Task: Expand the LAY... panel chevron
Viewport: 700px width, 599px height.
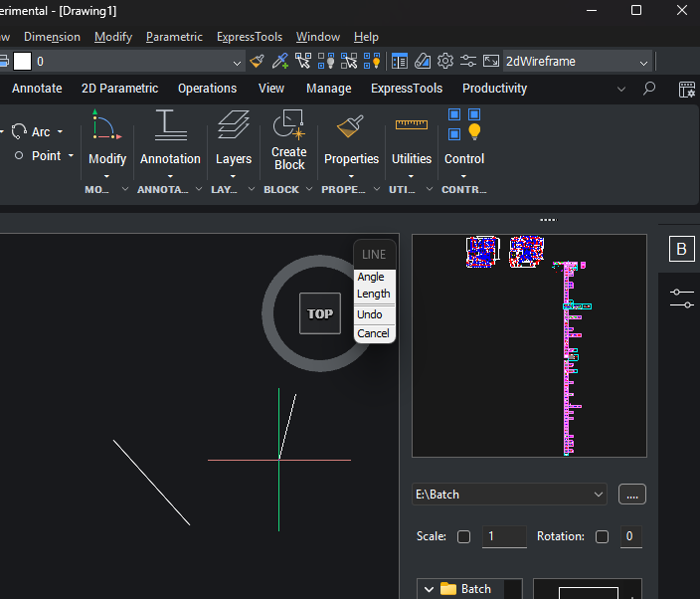Action: [x=252, y=189]
